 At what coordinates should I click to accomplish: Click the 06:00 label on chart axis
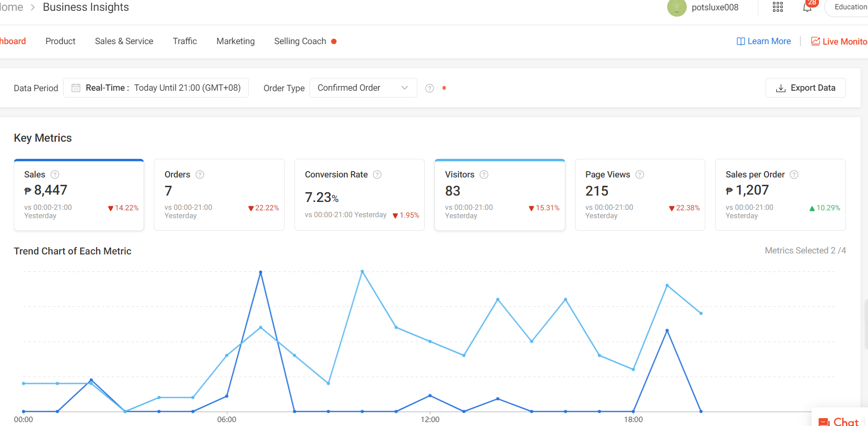click(x=227, y=420)
